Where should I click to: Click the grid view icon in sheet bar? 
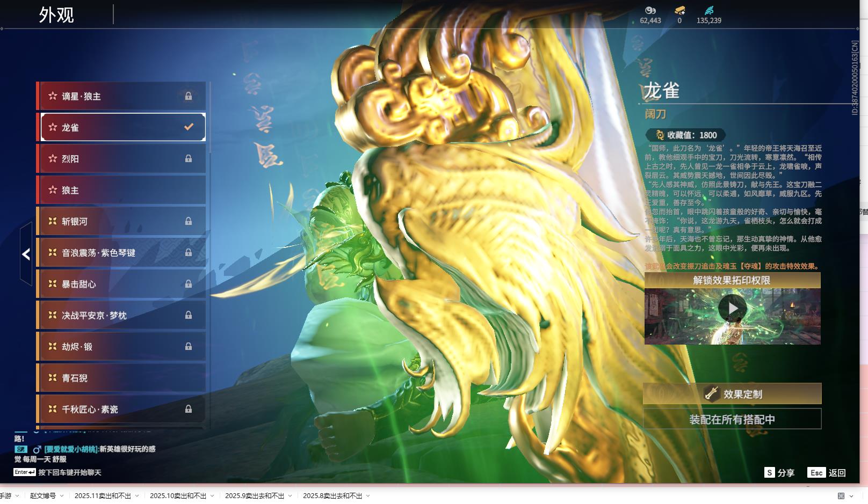point(841,495)
